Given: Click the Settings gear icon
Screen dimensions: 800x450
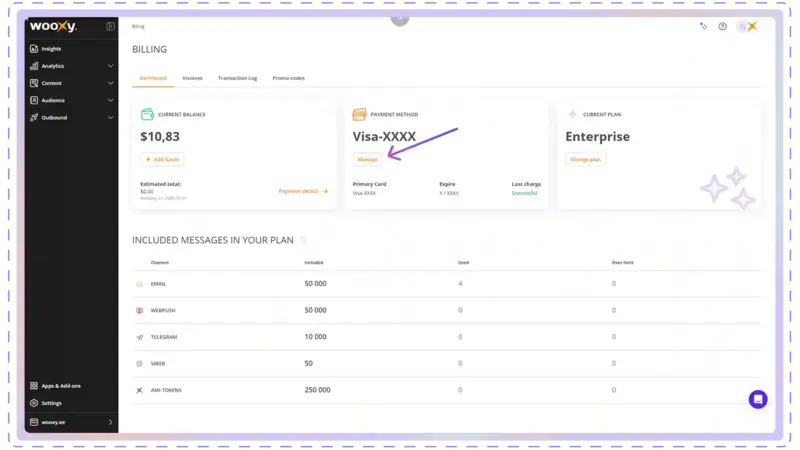Looking at the screenshot, I should (x=34, y=403).
